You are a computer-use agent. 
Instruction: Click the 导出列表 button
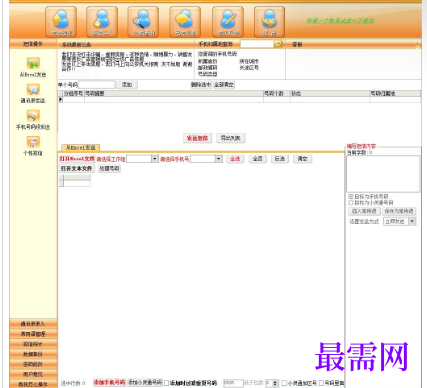231,138
